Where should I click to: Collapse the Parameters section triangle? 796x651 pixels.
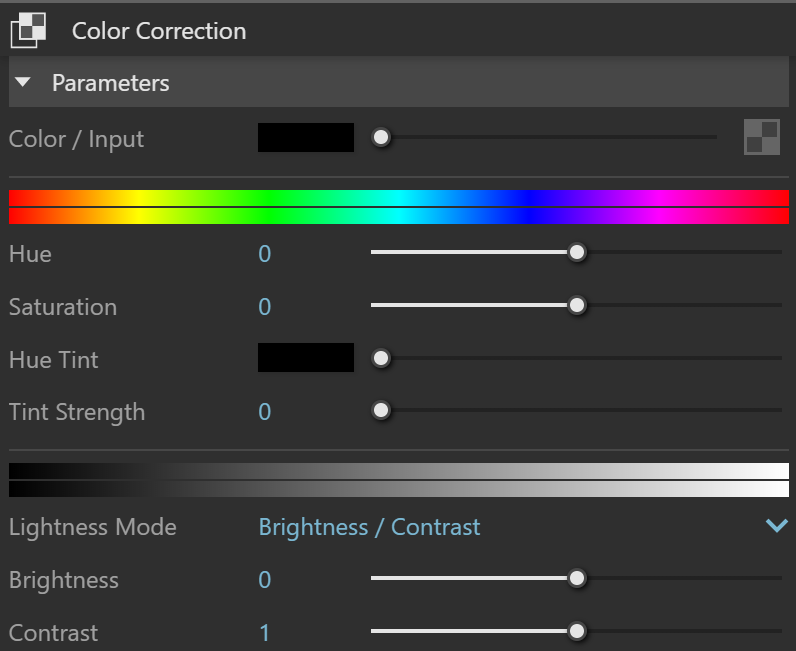coord(23,82)
